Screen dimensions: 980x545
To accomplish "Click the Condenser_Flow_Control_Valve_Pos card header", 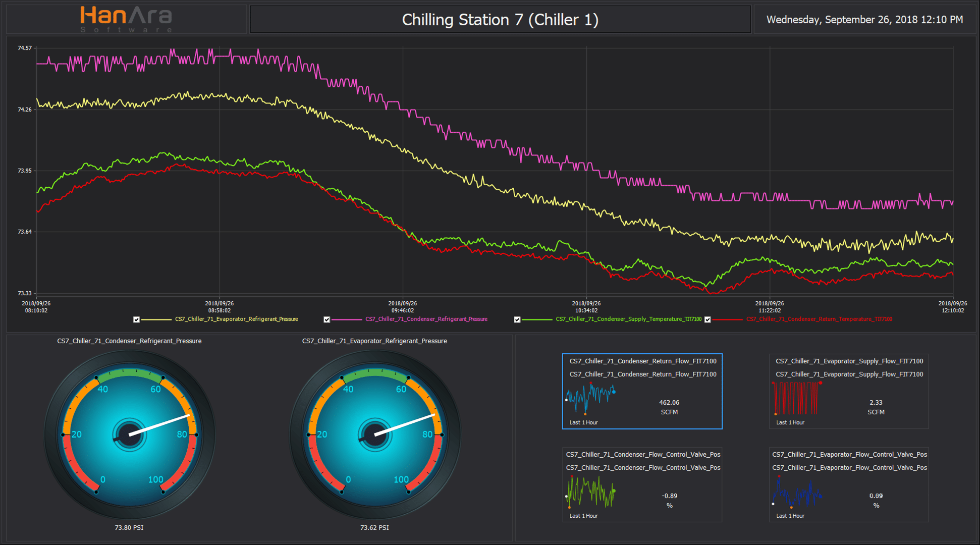I will [x=643, y=454].
